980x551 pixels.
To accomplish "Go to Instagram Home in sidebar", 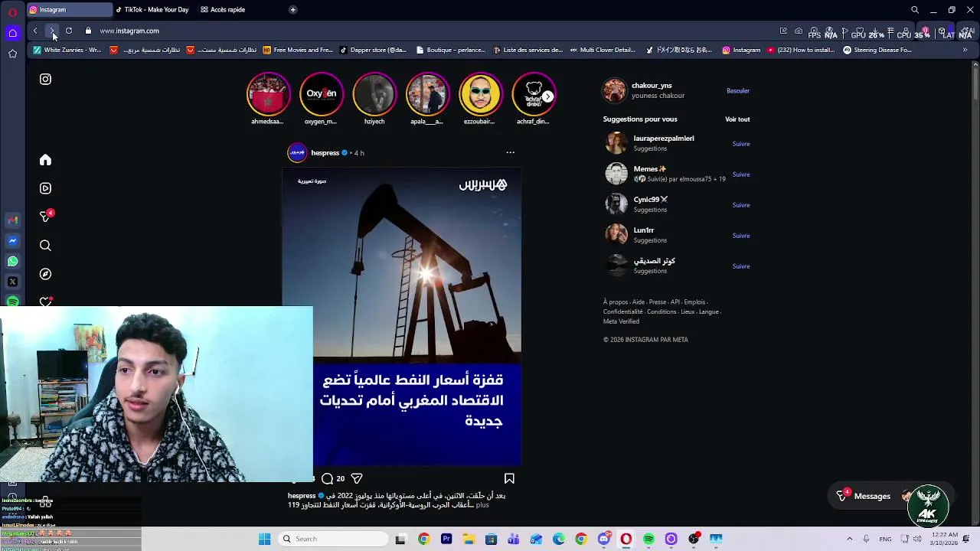I will tap(45, 160).
